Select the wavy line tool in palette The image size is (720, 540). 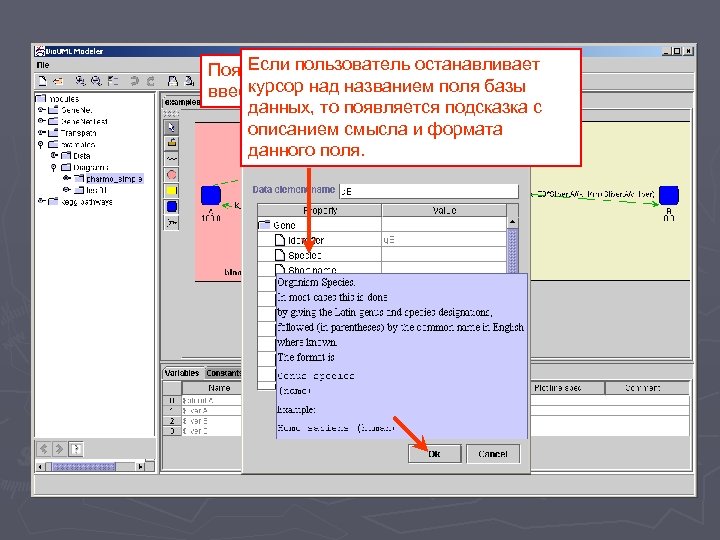(x=171, y=159)
